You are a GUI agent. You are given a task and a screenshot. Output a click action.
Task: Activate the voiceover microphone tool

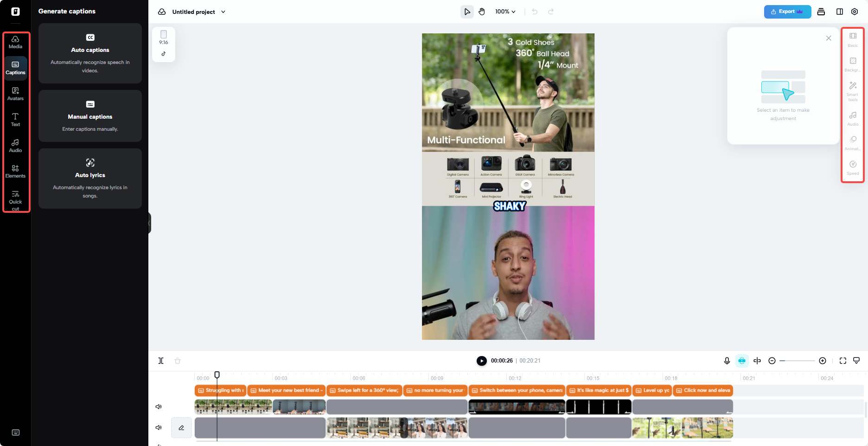click(x=727, y=361)
